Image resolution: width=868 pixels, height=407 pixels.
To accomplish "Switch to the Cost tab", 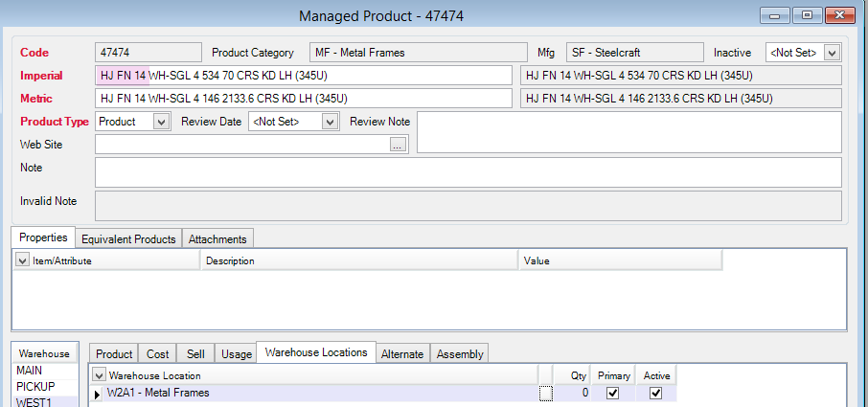I will coord(157,354).
